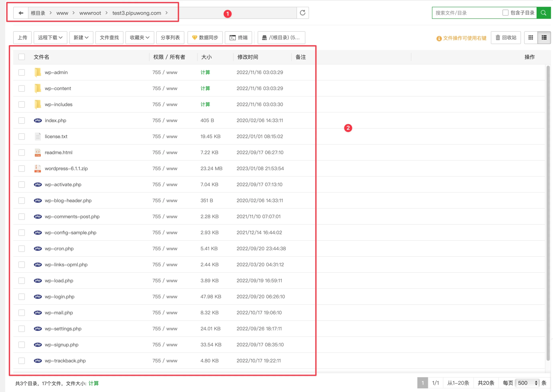Viewport: 553px width, 392px height.
Task: Click the wp-config-sample.php file icon
Action: 38,232
